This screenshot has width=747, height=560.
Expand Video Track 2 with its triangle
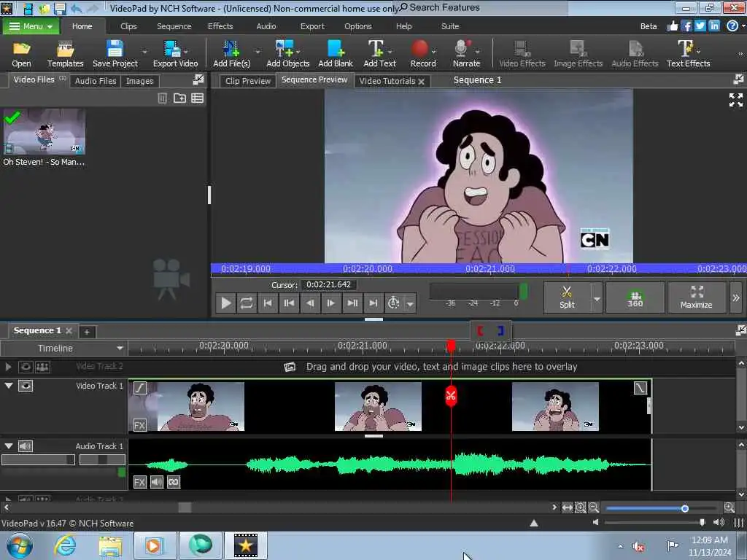pyautogui.click(x=8, y=367)
